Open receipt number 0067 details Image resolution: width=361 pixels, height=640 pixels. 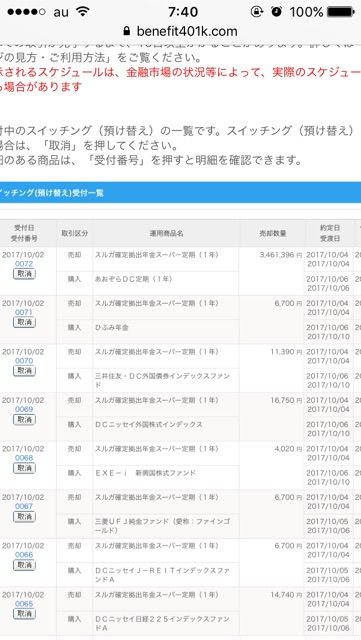tap(24, 507)
